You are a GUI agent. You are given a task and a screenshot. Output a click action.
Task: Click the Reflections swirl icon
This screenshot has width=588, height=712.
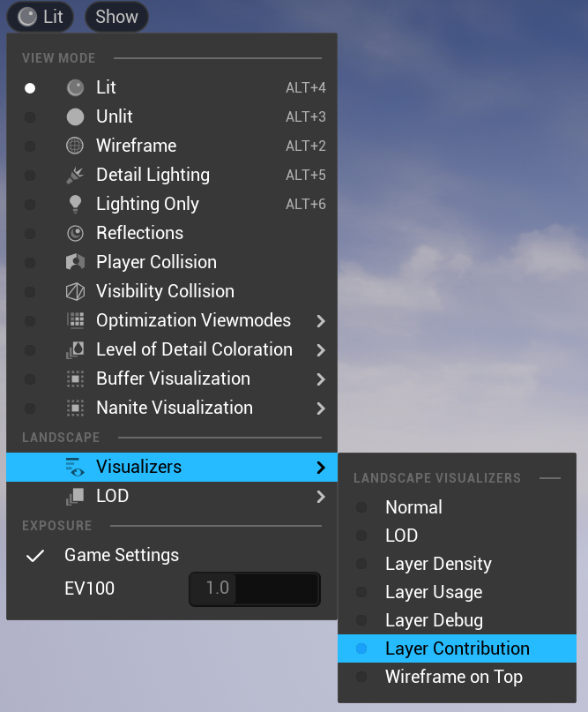click(75, 234)
